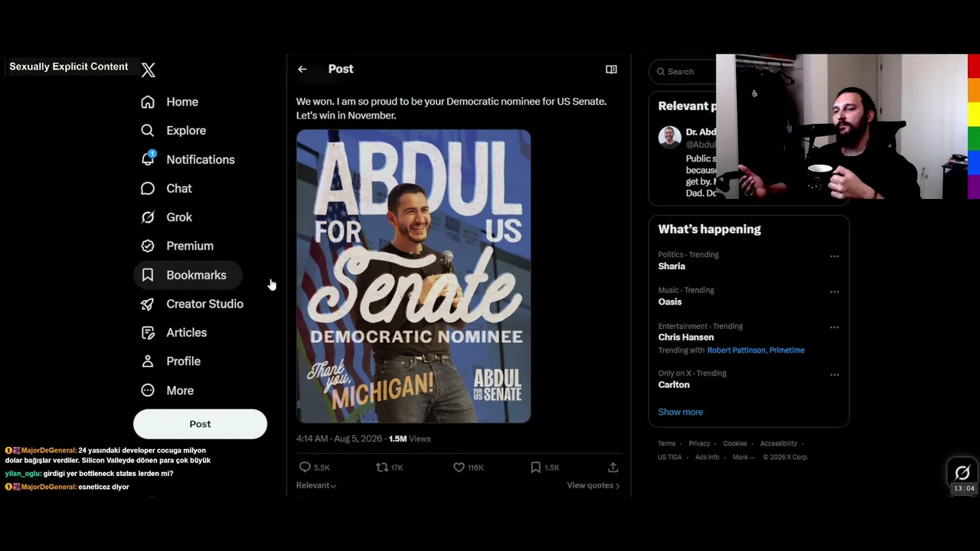Click the "© 2026 X Corp." footer text

pos(786,457)
